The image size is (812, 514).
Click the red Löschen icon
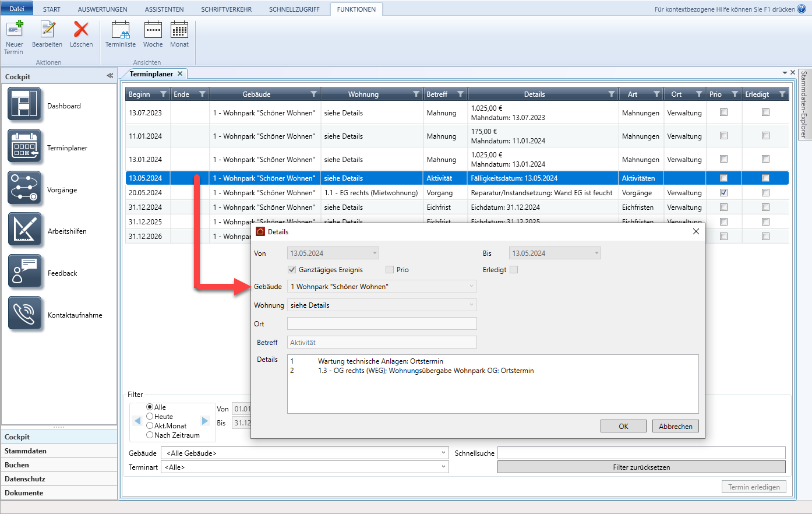[81, 29]
